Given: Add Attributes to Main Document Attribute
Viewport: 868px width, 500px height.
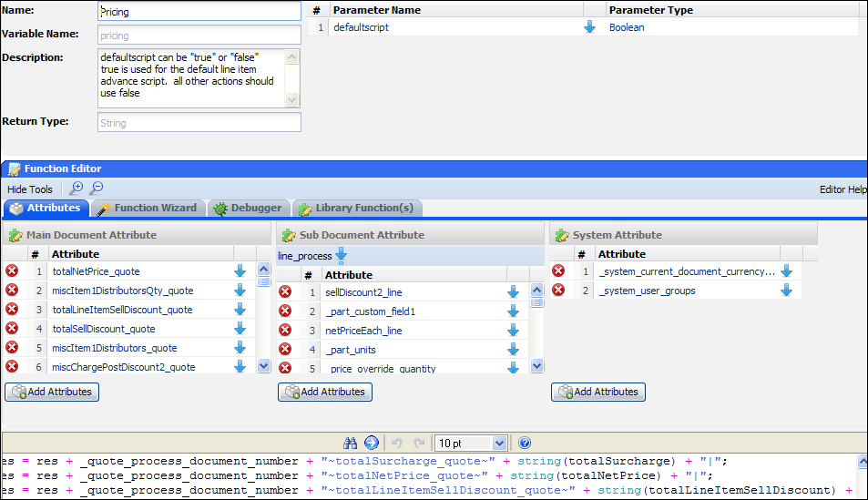Looking at the screenshot, I should pyautogui.click(x=52, y=392).
